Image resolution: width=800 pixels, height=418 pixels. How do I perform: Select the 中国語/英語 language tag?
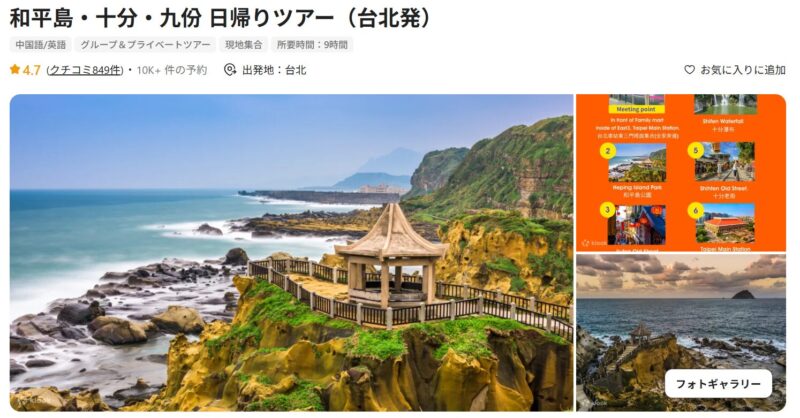pos(41,44)
